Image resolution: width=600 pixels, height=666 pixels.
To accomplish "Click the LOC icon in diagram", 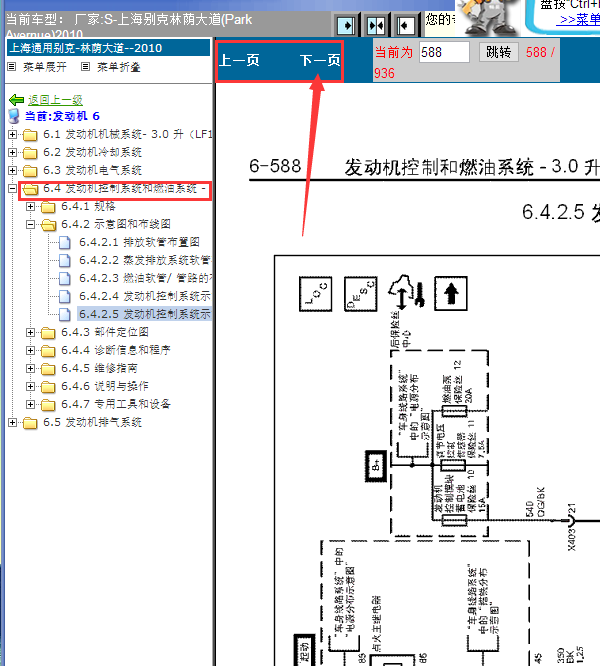I will 315,294.
